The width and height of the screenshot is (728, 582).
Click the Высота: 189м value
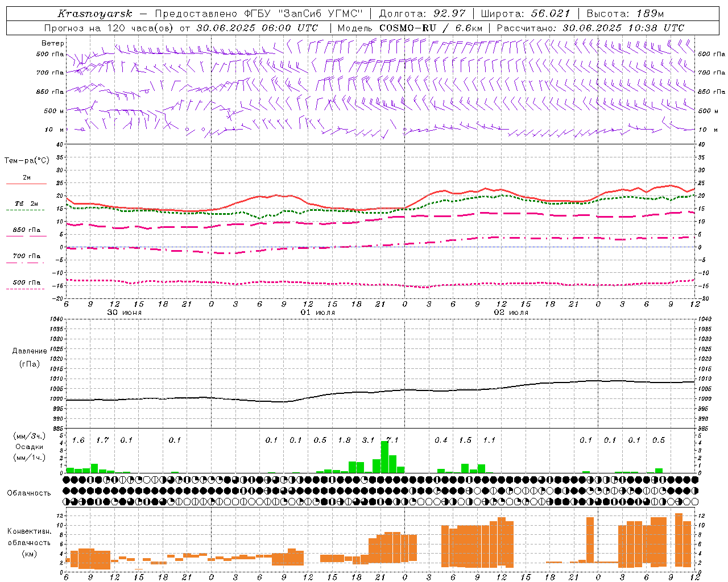click(625, 14)
